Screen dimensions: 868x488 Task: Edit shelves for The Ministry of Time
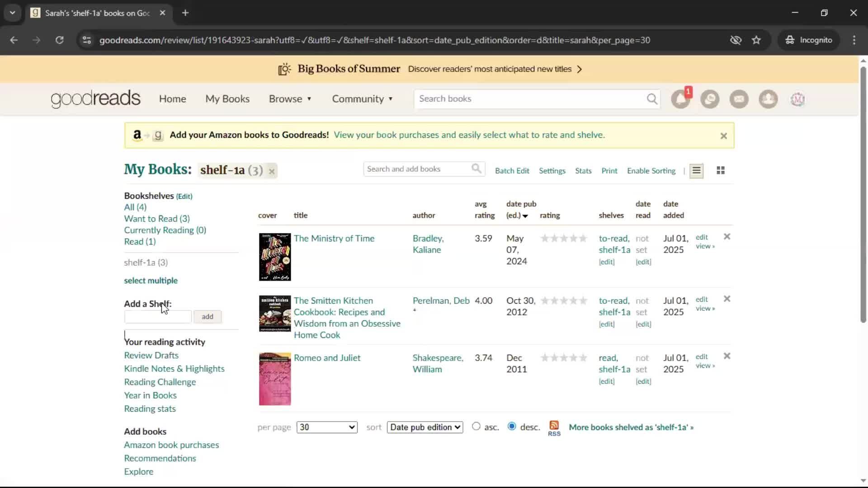(607, 262)
